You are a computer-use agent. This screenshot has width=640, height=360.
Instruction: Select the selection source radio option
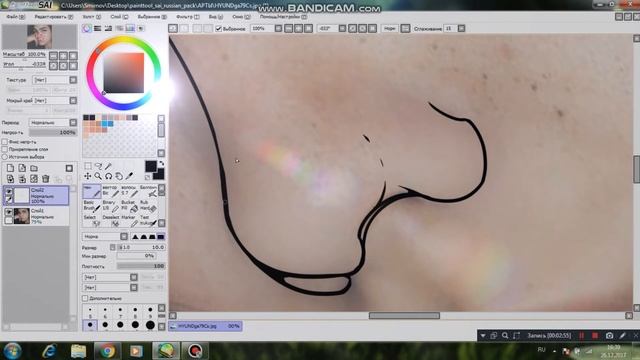tap(4, 157)
